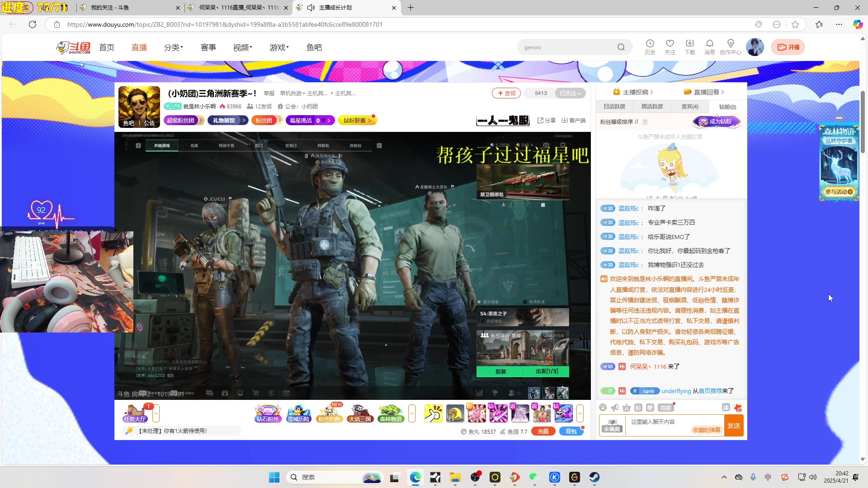Open 森林物语 activity icon below video
The image size is (868, 488).
[391, 413]
